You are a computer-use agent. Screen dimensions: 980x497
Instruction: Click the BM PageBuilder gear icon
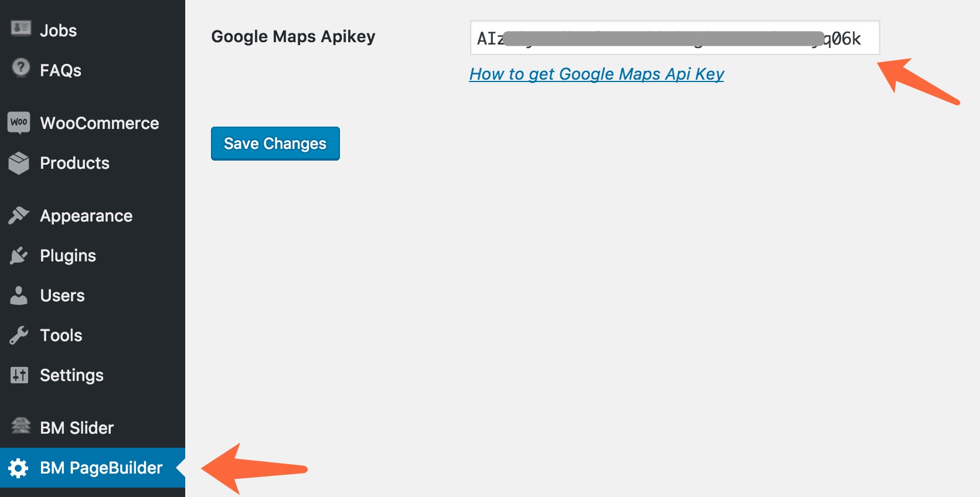19,468
